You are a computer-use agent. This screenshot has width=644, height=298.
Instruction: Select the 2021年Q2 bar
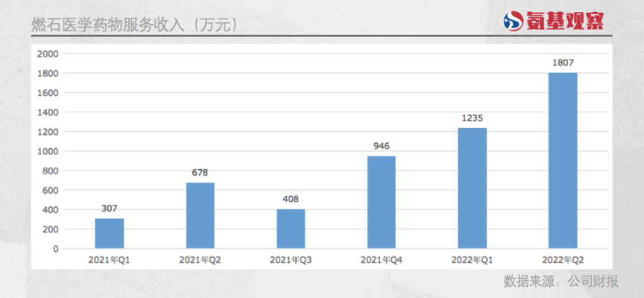[x=200, y=215]
